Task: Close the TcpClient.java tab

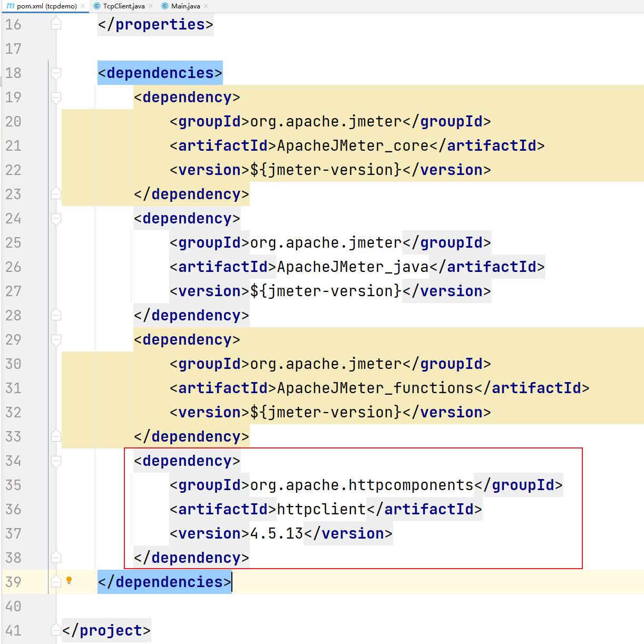Action: (151, 6)
